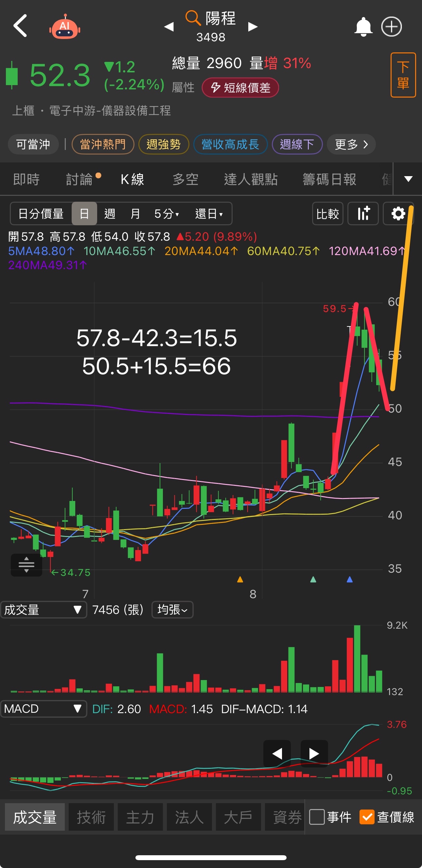
Task: Move chart cursor right with arrow
Action: click(314, 753)
